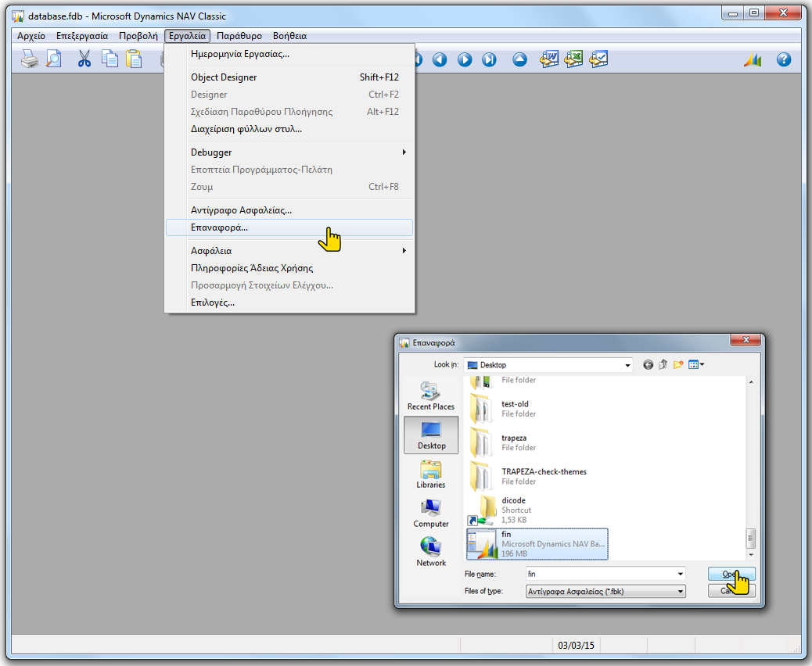Screen dimensions: 812x666
Task: Open the Βοήθεια menu
Action: pos(290,36)
